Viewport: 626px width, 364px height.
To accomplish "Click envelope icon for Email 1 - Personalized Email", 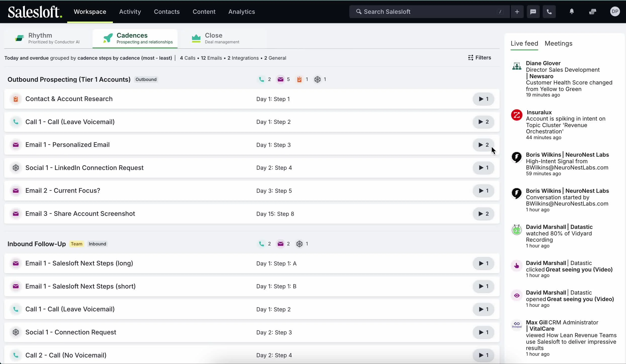I will click(16, 145).
